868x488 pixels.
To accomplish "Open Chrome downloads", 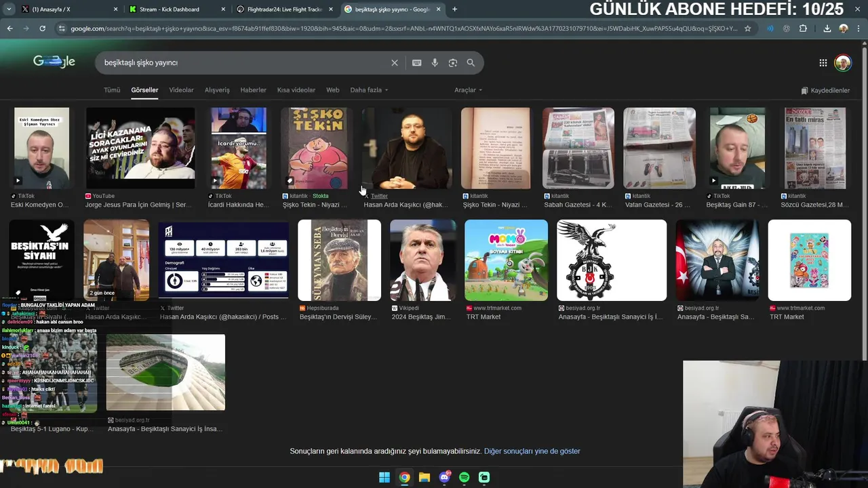I will point(827,28).
